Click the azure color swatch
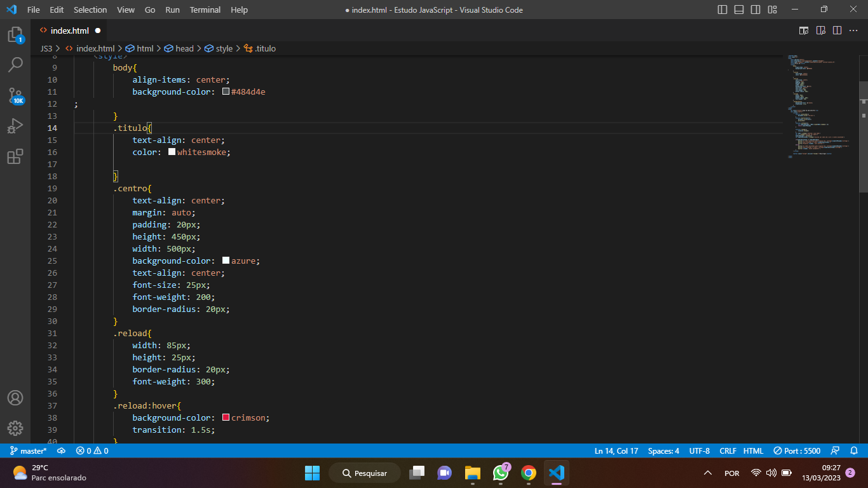Viewport: 868px width, 488px height. (x=226, y=261)
